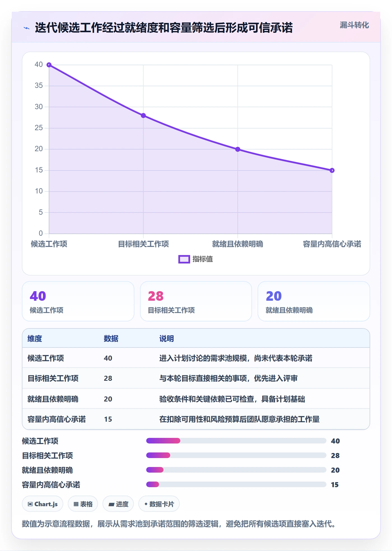Click description 在扣除可用性和风险预算后团队愿意承担的工作量
392x551 pixels.
[x=239, y=419]
